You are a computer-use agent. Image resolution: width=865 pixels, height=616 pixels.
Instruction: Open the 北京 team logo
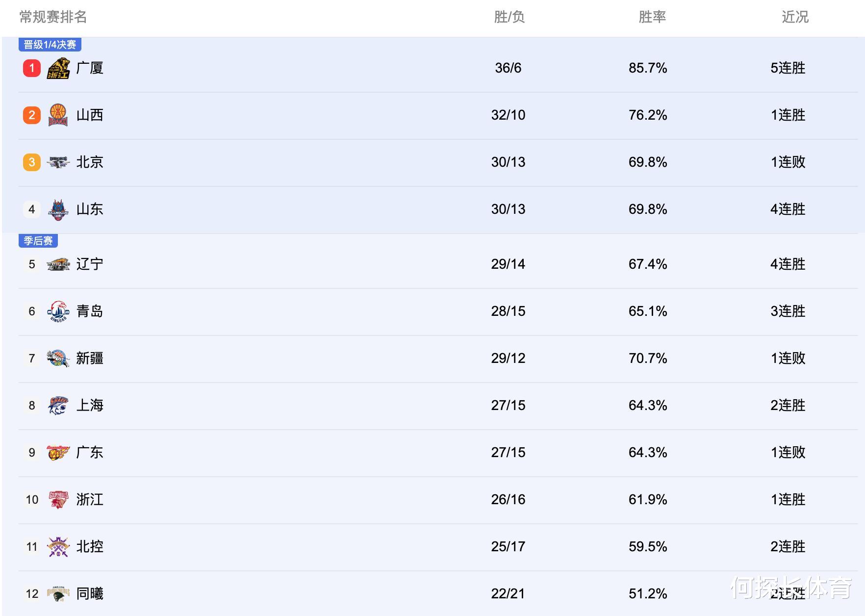[x=58, y=162]
